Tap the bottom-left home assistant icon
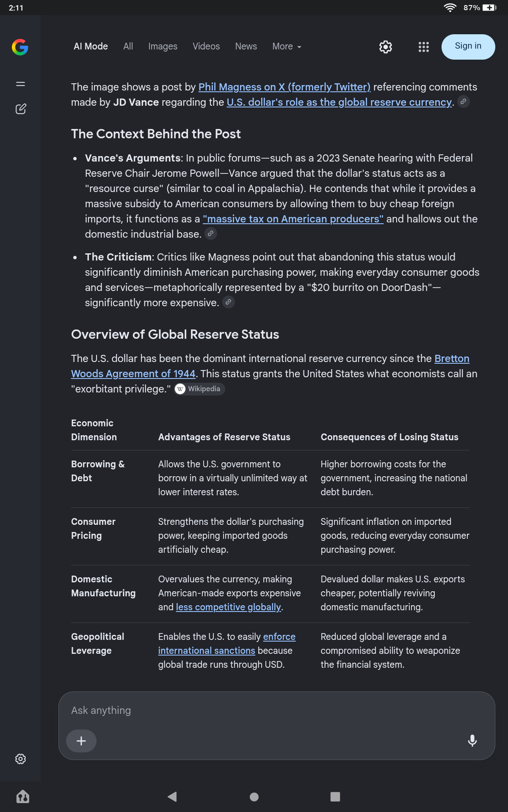This screenshot has height=812, width=508. 23,797
